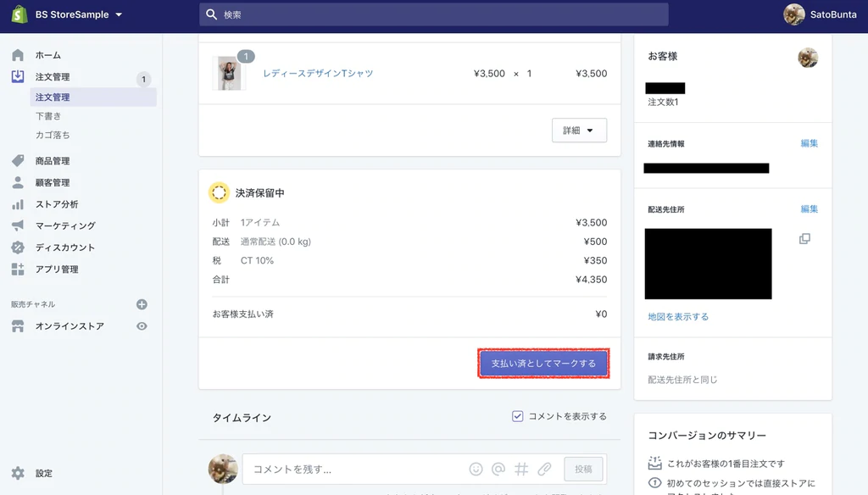Select the ホーム icon in the sidebar
Viewport: 868px width, 495px height.
point(19,53)
